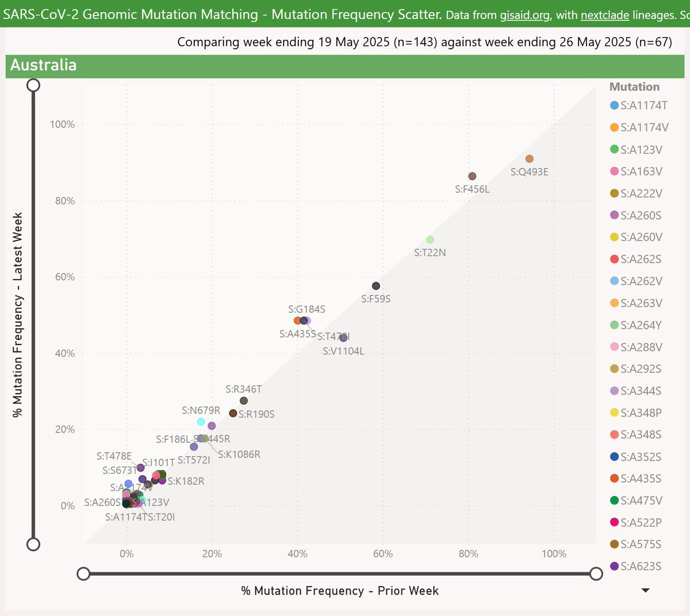Screen dimensions: 690x616
Task: Expand legend with the down arrow
Action: [645, 590]
